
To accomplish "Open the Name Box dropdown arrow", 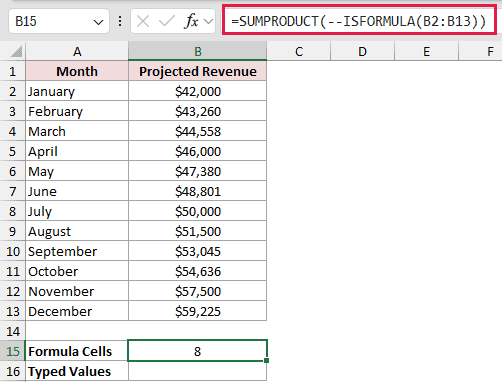I will point(98,22).
